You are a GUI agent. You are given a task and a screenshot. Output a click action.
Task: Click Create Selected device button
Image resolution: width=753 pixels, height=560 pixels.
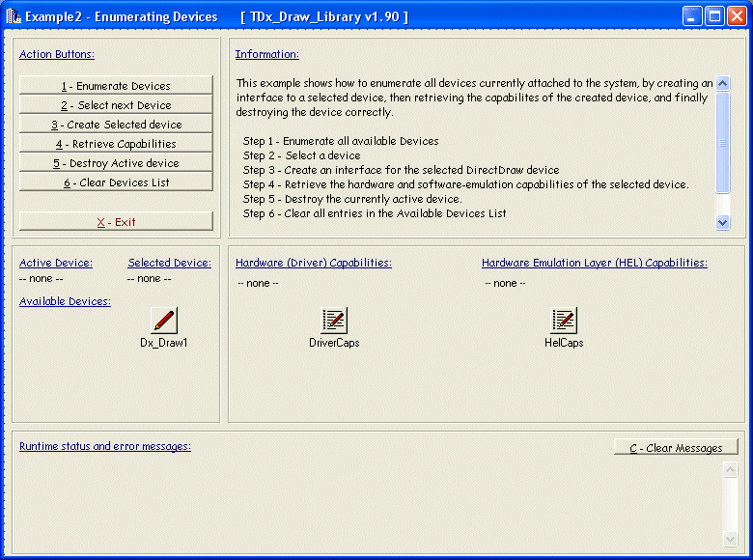116,125
